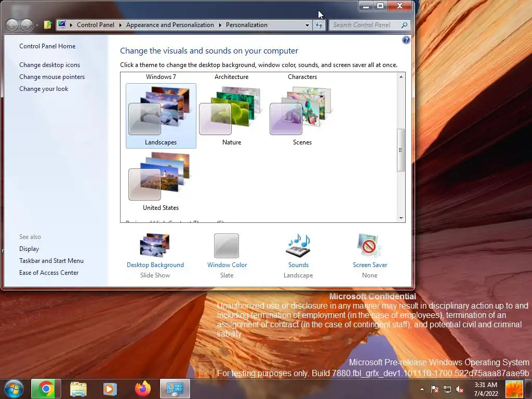Viewport: 532px width, 399px height.
Task: Click the muted volume tray icon
Action: (x=460, y=389)
